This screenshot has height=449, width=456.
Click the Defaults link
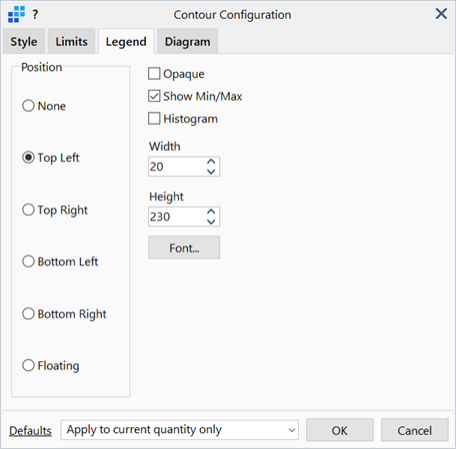pos(30,431)
